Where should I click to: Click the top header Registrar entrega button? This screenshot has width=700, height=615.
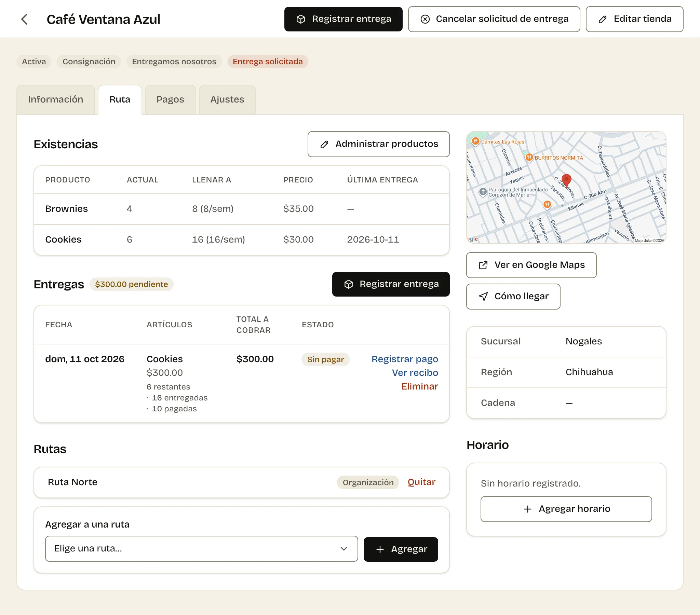[343, 19]
